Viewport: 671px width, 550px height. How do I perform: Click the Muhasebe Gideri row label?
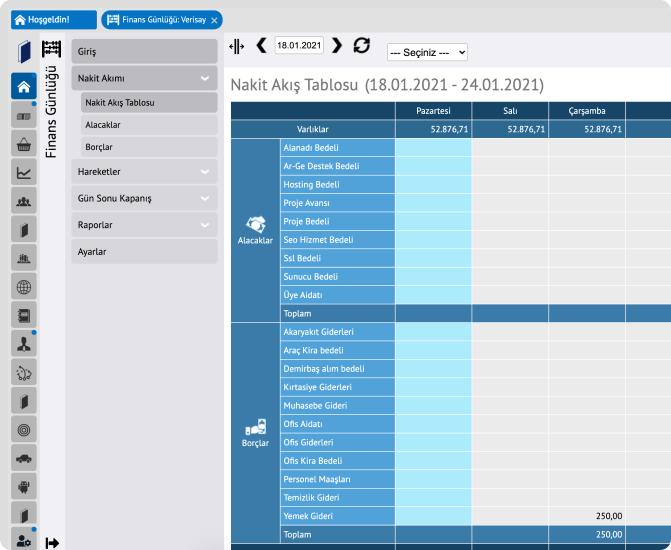coord(337,405)
